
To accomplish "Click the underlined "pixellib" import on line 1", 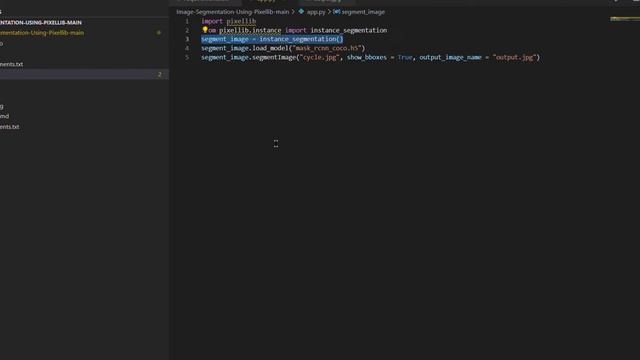I will [241, 21].
